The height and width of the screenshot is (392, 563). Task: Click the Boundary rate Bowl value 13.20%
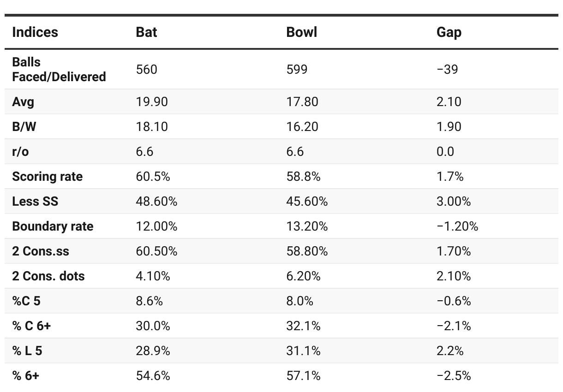tap(307, 226)
